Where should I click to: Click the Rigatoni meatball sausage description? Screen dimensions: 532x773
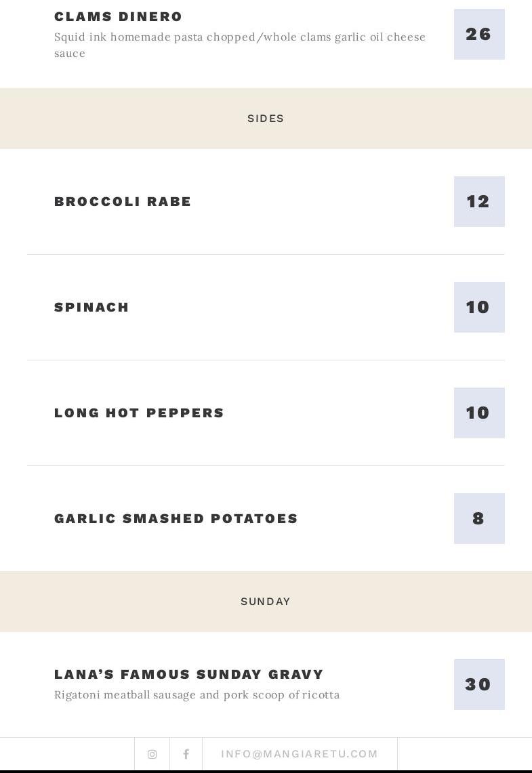coord(197,695)
